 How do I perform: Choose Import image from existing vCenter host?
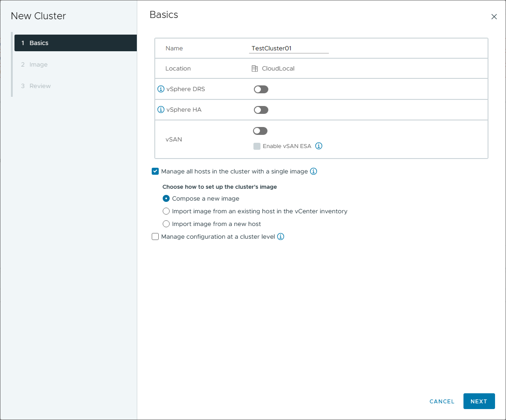(166, 212)
